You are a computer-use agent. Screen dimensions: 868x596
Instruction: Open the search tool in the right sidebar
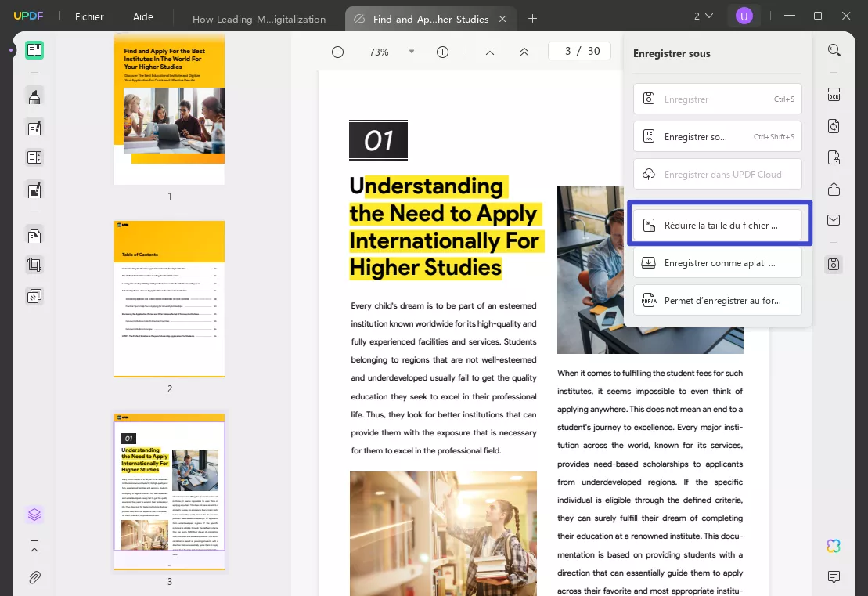pyautogui.click(x=834, y=49)
